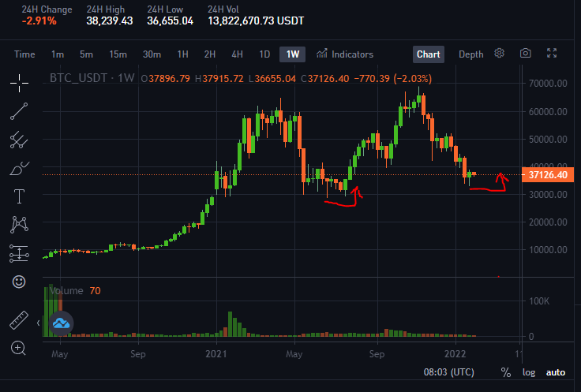Switch to the 1H timeframe
This screenshot has height=392, width=581.
tap(182, 54)
